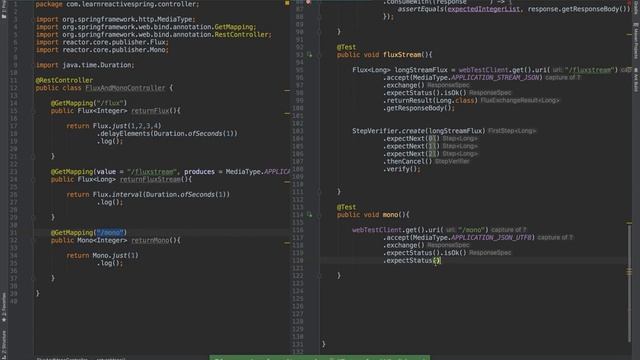Remove the red breakpoint in right editor gutter

tap(309, 2)
